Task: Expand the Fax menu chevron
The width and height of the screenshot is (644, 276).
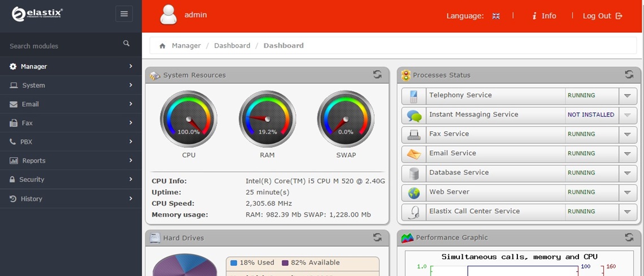Action: click(x=130, y=123)
